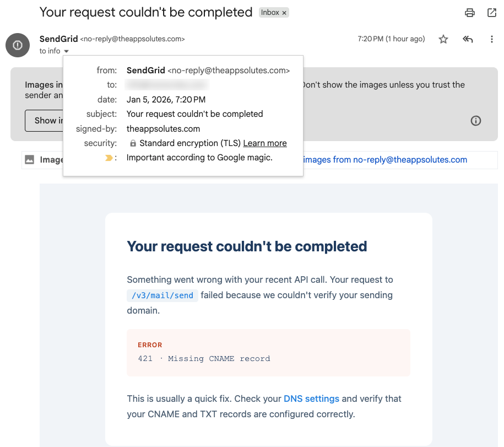The width and height of the screenshot is (504, 447).
Task: Open the three-dot More options menu
Action: coord(492,39)
